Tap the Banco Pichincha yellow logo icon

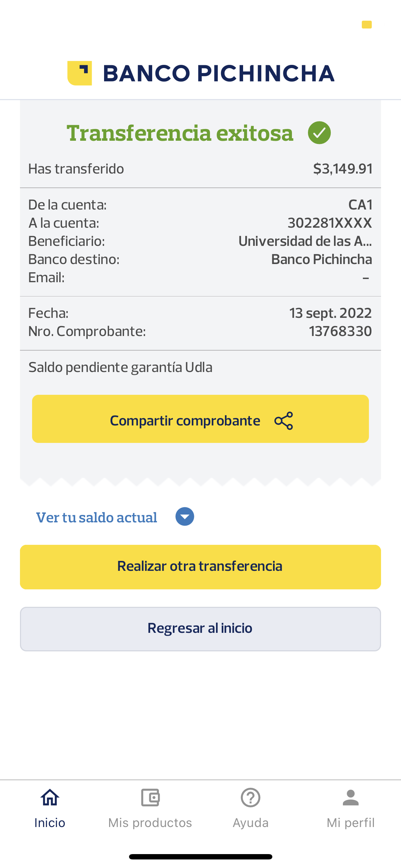click(x=80, y=73)
